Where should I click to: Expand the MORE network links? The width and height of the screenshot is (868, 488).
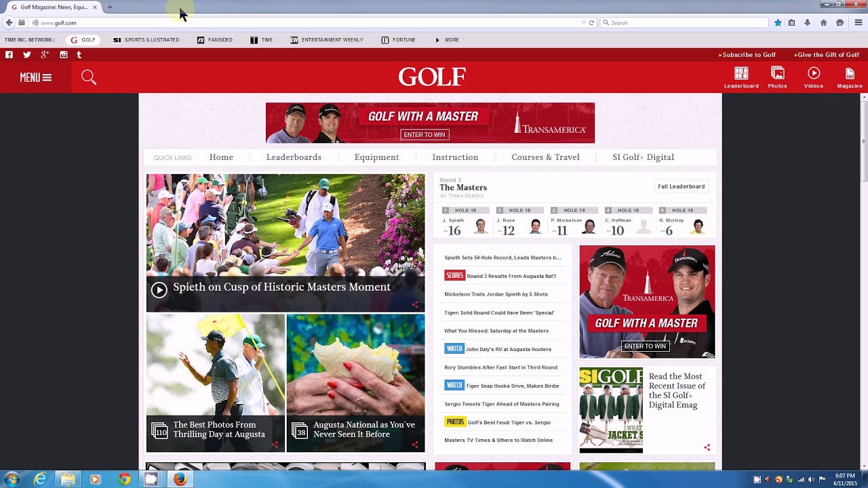click(x=448, y=40)
